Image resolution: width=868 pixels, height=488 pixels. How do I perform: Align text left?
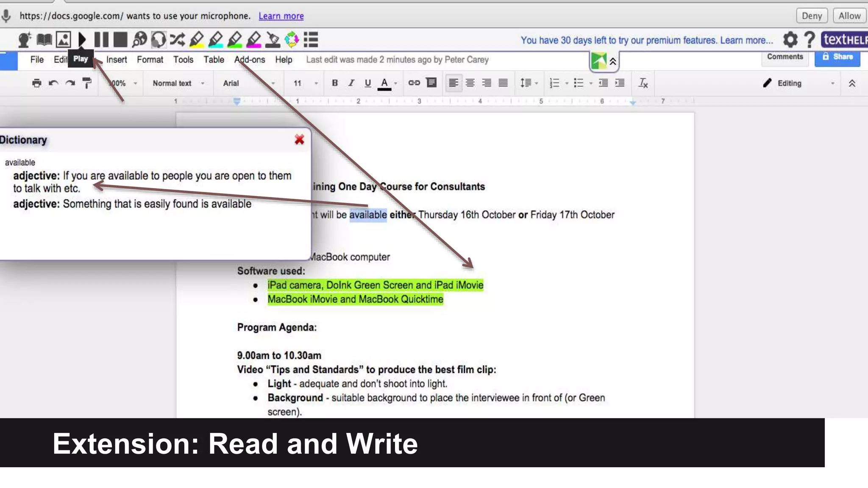pyautogui.click(x=453, y=83)
